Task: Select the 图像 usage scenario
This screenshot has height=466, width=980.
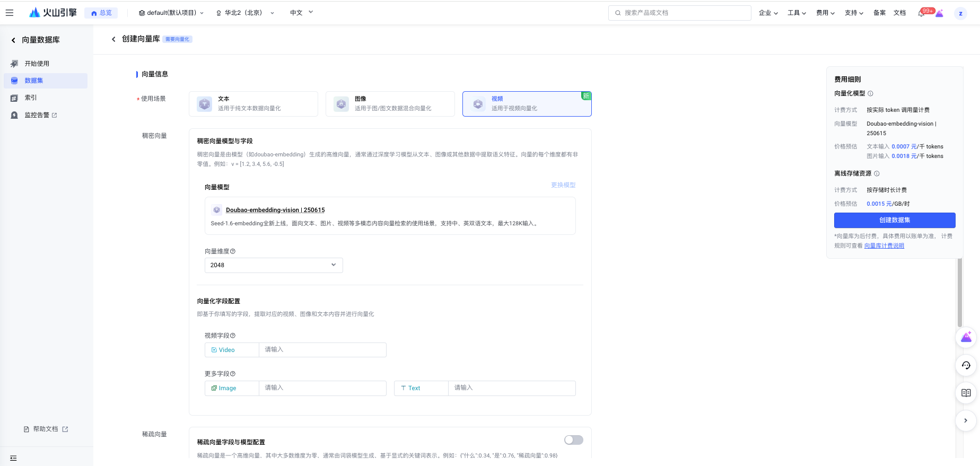Action: click(390, 104)
